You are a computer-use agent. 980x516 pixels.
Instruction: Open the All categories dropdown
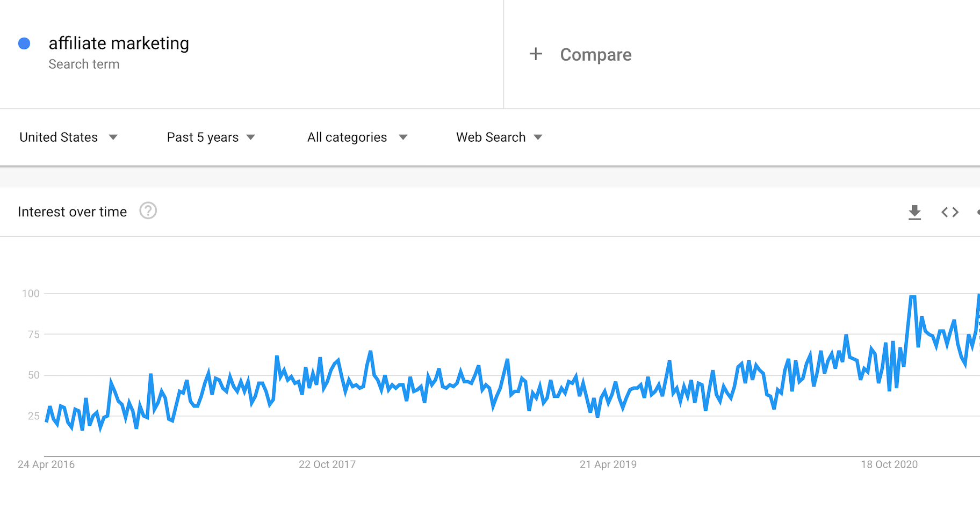357,137
